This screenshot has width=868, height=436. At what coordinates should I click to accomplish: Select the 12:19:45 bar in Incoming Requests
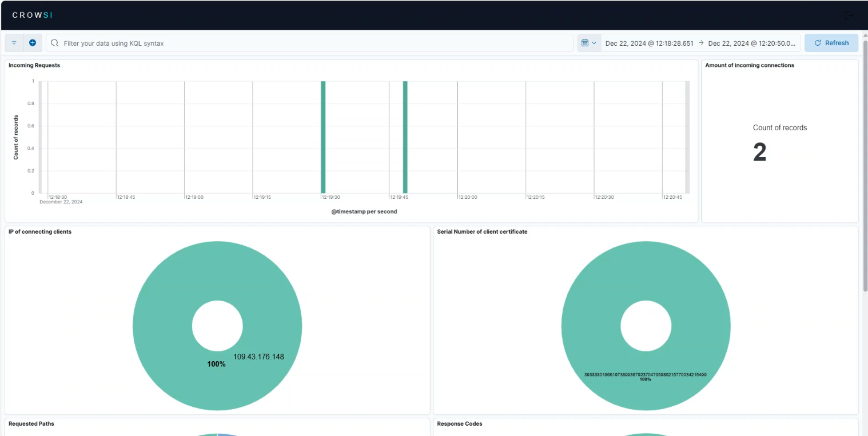tap(405, 137)
